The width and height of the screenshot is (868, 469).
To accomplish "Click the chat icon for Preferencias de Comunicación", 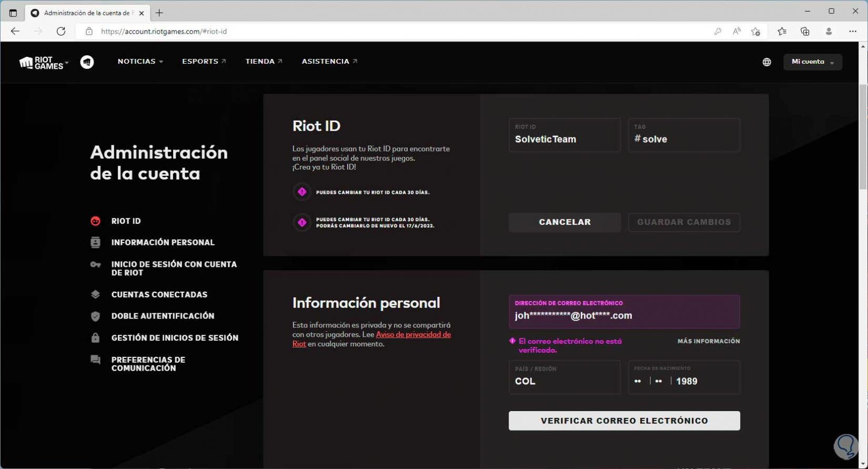I will tap(95, 360).
